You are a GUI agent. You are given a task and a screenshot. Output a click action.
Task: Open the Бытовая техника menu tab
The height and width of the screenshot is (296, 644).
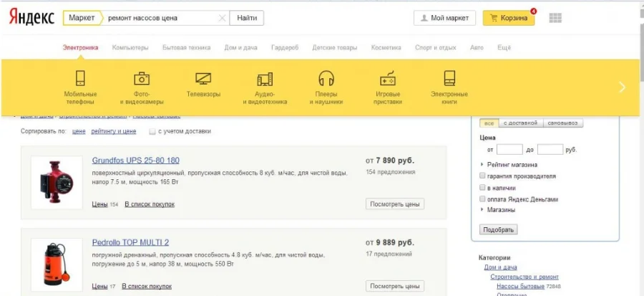tap(187, 48)
